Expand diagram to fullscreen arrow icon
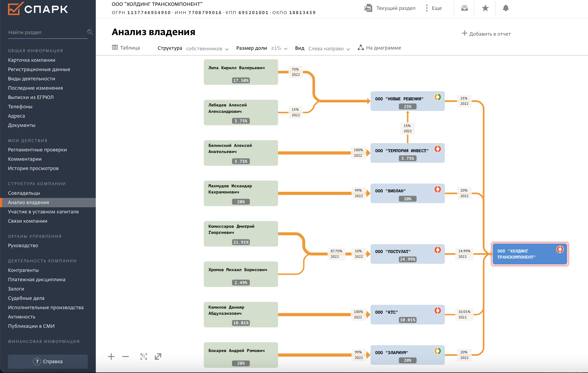 pyautogui.click(x=158, y=357)
